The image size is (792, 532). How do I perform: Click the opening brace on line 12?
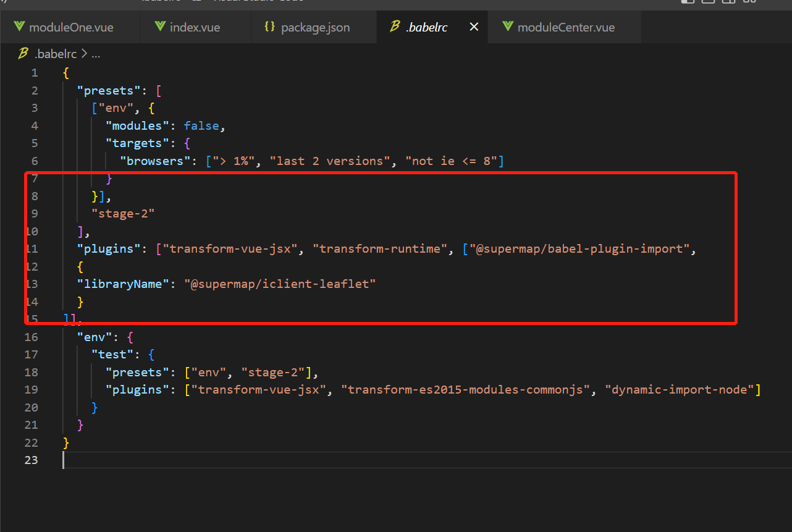[x=80, y=266]
